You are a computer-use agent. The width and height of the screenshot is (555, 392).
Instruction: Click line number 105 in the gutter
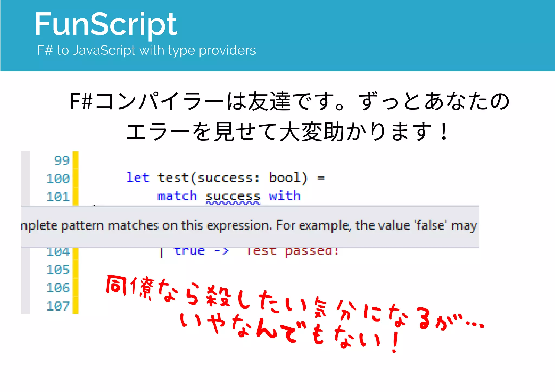(58, 270)
